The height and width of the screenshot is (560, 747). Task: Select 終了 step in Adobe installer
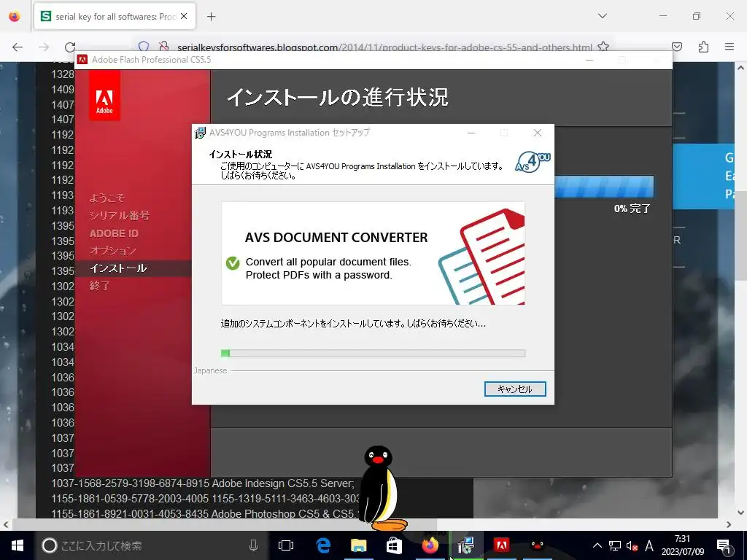point(99,286)
